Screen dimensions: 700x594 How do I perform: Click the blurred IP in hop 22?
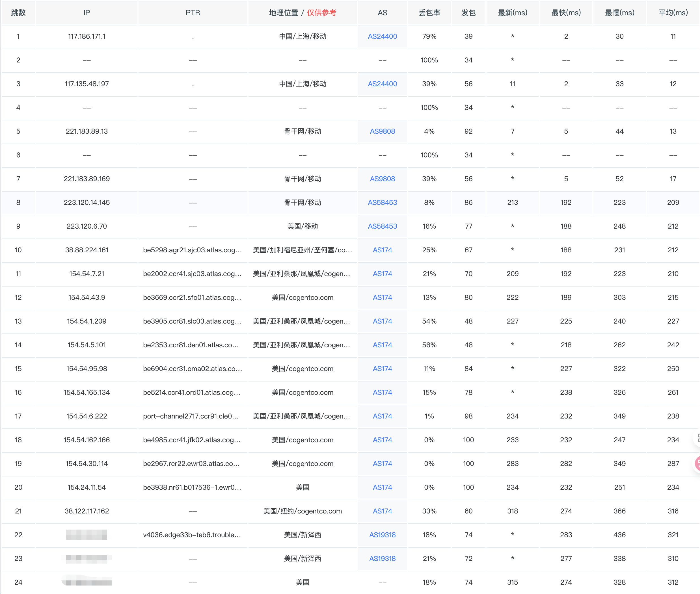pyautogui.click(x=87, y=535)
